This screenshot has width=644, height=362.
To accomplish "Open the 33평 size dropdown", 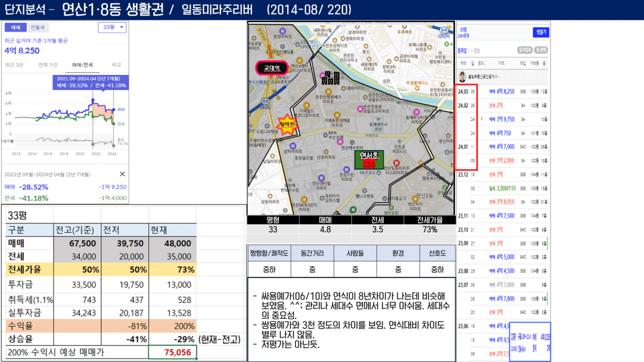I will (112, 27).
